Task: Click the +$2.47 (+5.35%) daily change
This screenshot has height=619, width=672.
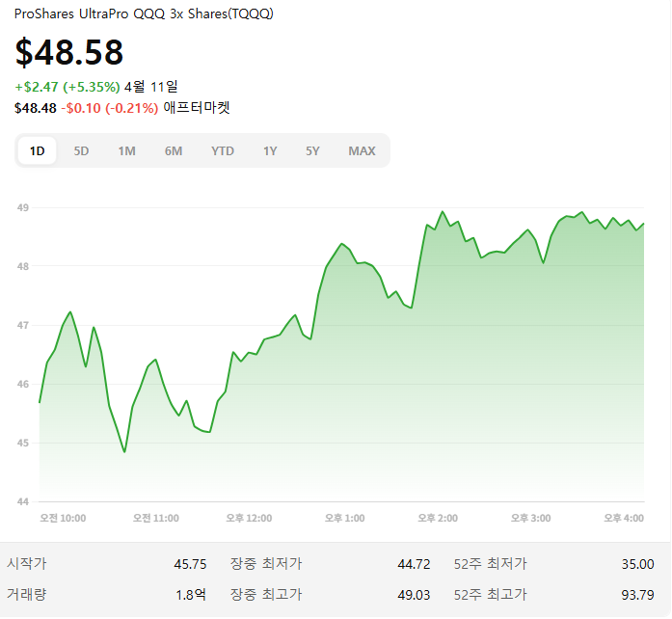Action: point(67,87)
